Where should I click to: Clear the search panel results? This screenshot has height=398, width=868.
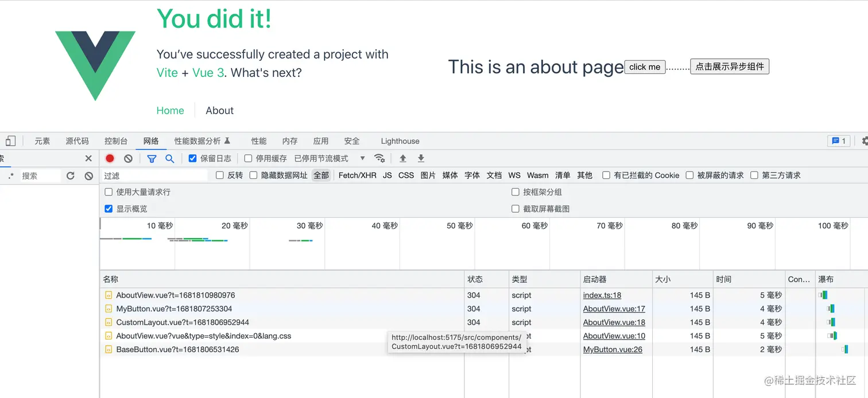pyautogui.click(x=89, y=176)
